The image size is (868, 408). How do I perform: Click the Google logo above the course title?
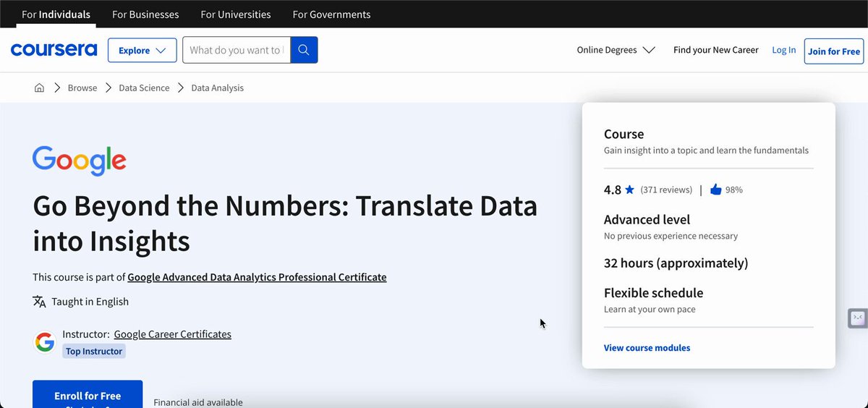(x=80, y=161)
